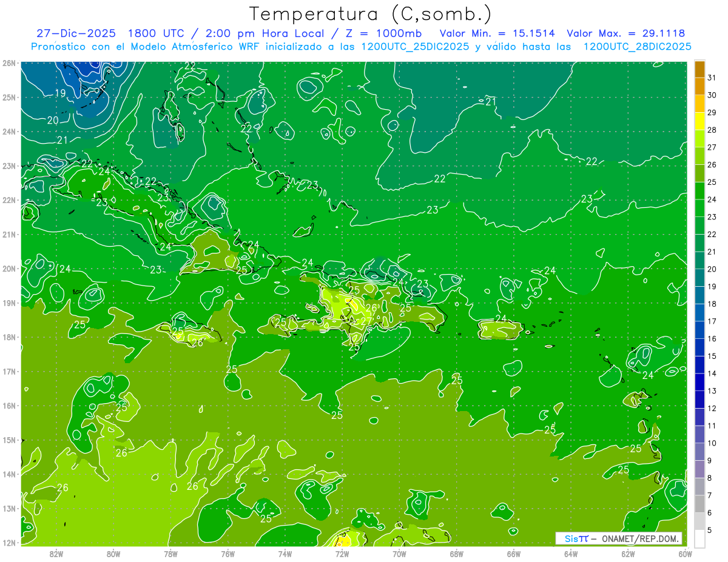The width and height of the screenshot is (728, 562).
Task: Click the '18N' latitude label
Action: coord(8,337)
